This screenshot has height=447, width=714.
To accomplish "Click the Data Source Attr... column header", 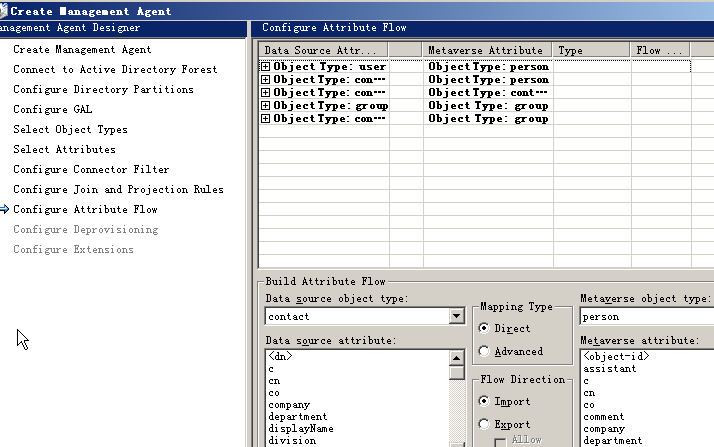I will 323,50.
